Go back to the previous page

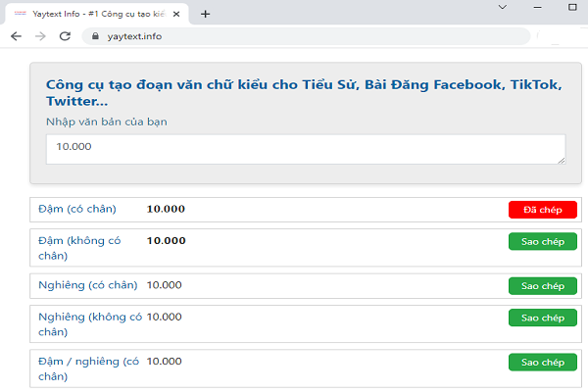point(16,36)
